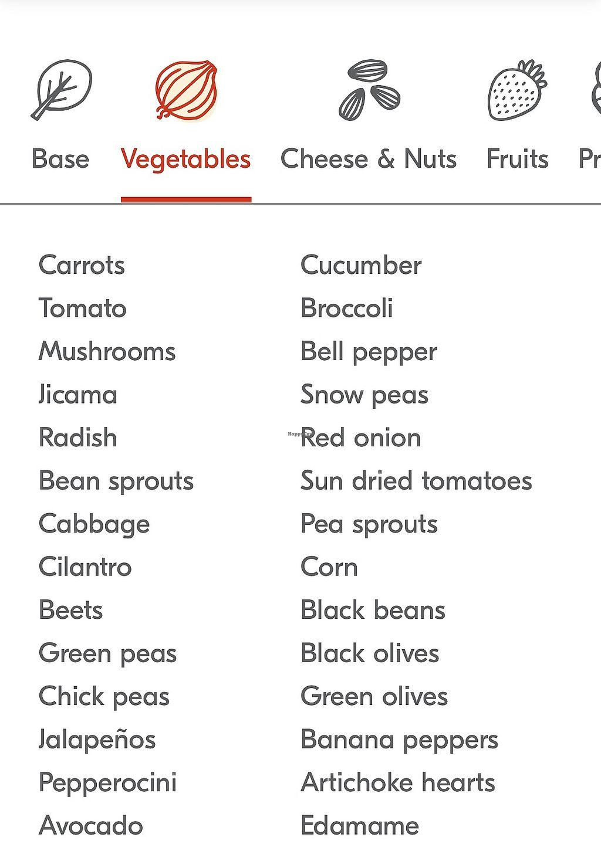Viewport: 601px width, 868px height.
Task: Click the red onion Vegetables icon
Action: (186, 90)
